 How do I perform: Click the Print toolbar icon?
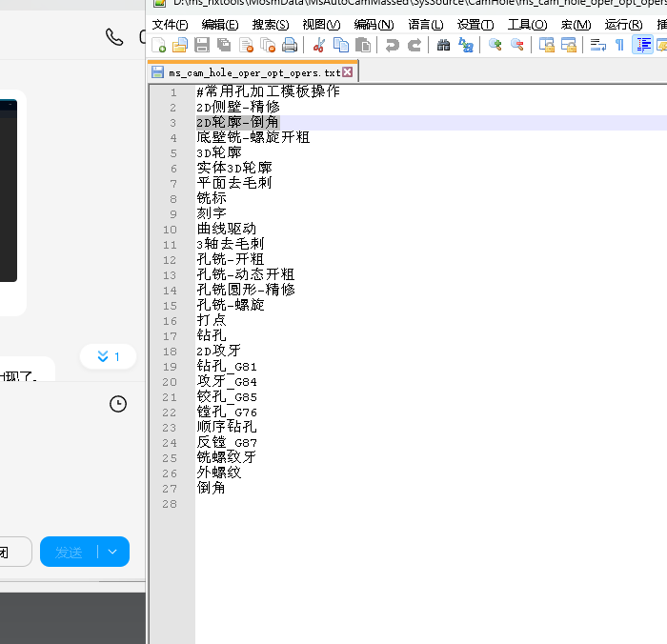[290, 45]
